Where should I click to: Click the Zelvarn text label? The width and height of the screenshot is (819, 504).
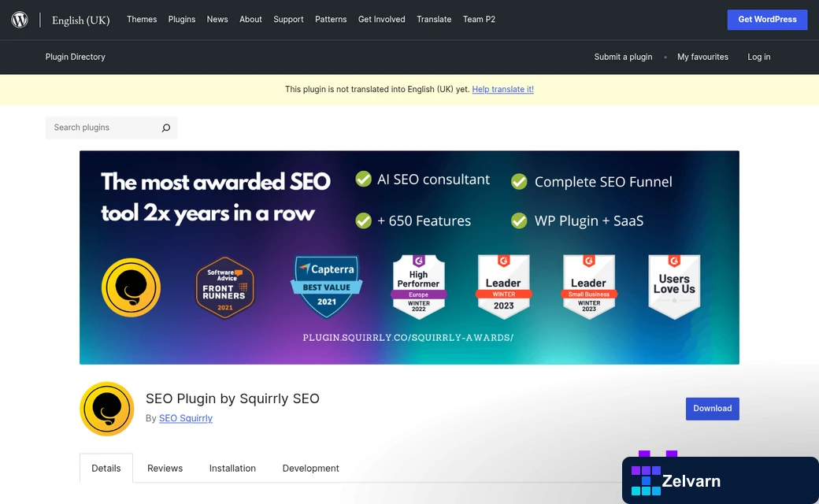coord(691,481)
